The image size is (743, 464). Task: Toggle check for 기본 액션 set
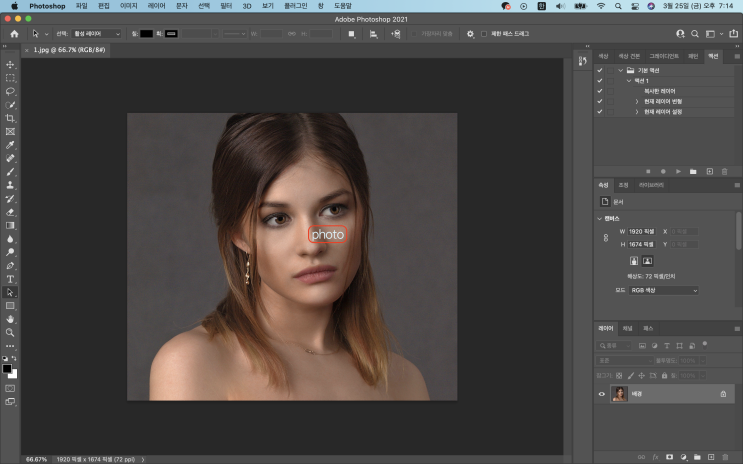600,70
